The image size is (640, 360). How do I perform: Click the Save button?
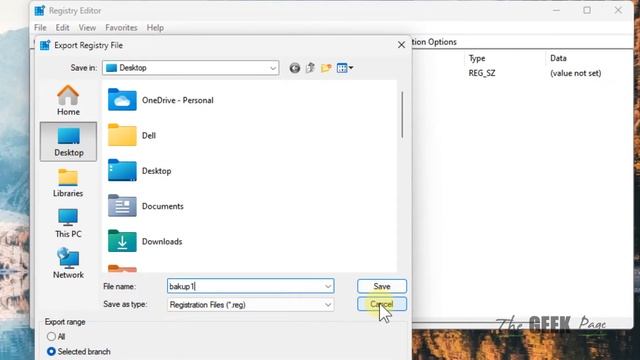pyautogui.click(x=382, y=287)
